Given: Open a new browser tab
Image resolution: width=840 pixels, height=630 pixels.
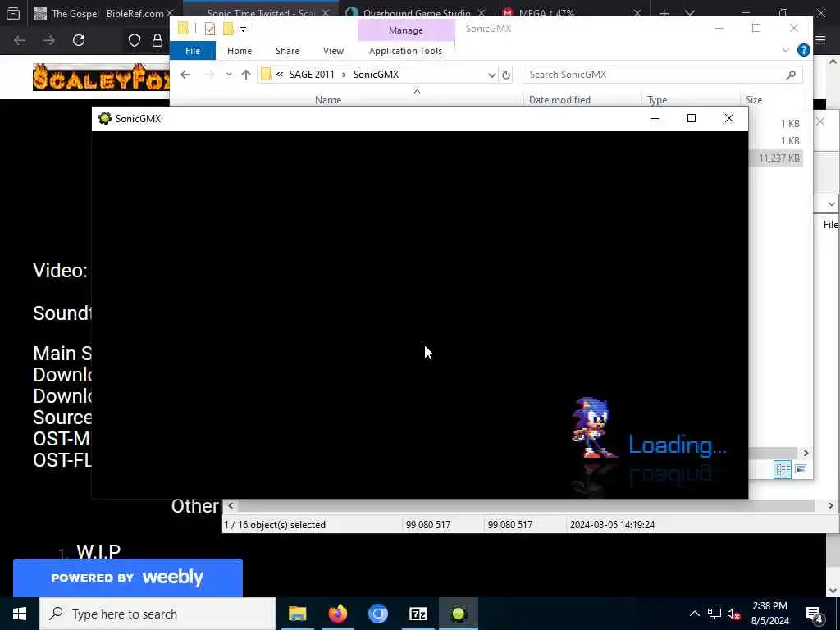Looking at the screenshot, I should [x=664, y=13].
